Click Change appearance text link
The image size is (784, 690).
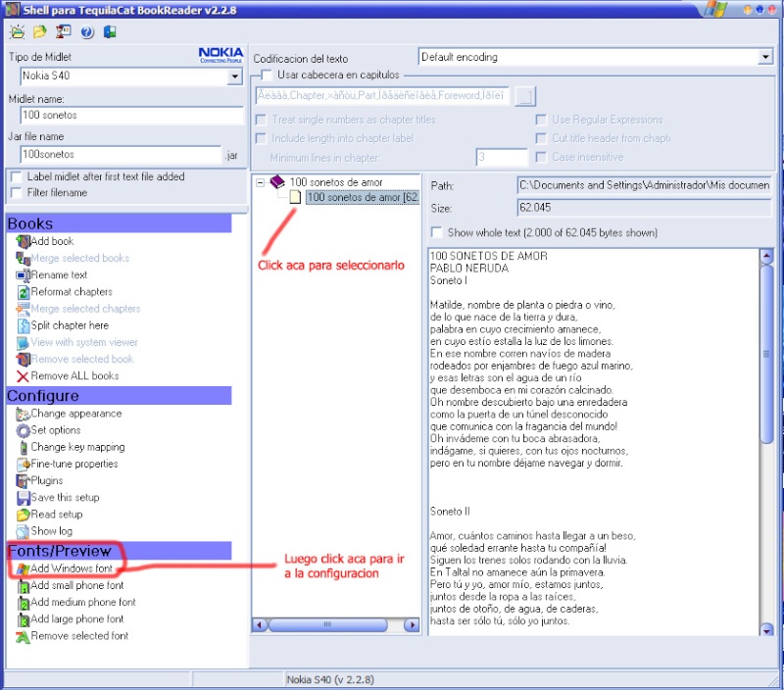(76, 414)
